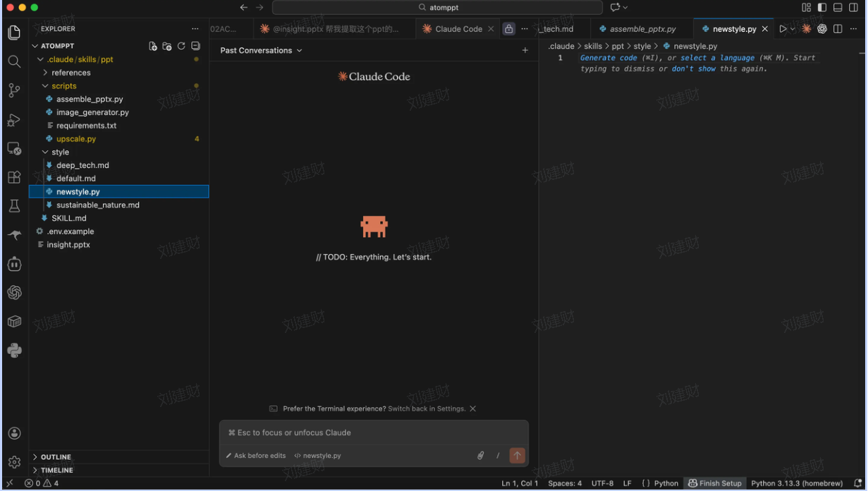Open the Testing flask view

click(x=14, y=206)
